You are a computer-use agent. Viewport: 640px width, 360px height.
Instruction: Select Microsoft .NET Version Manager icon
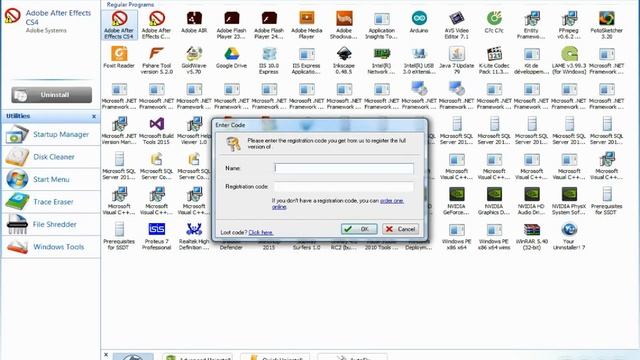pyautogui.click(x=119, y=130)
